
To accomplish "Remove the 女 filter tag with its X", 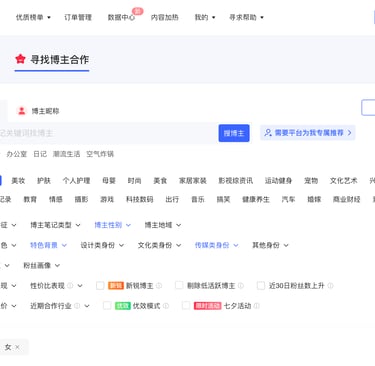I will click(17, 347).
